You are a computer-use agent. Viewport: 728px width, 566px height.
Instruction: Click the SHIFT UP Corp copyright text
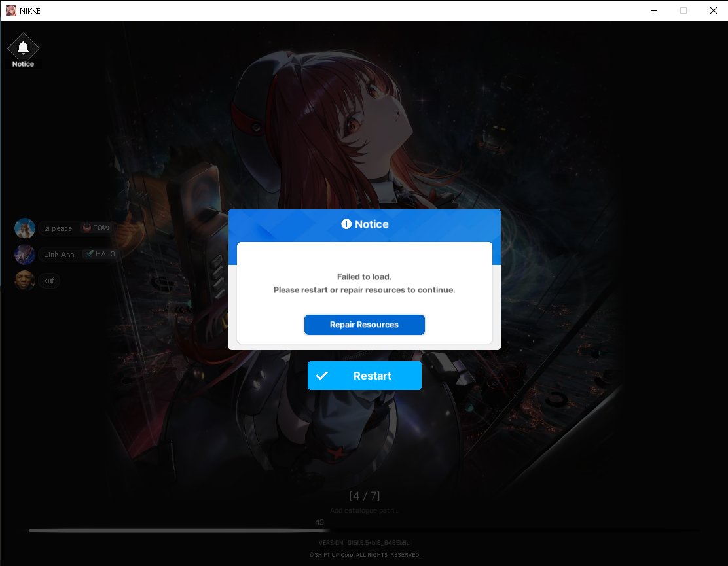(x=365, y=555)
